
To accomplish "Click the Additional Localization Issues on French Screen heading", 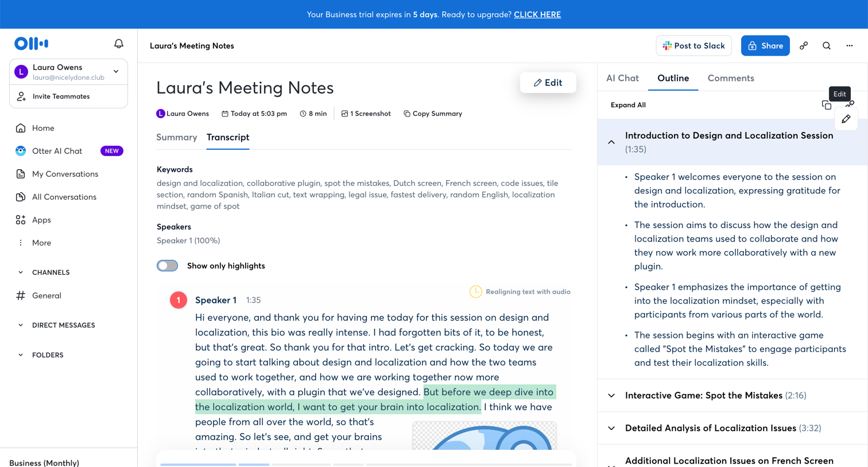I will pos(729,461).
